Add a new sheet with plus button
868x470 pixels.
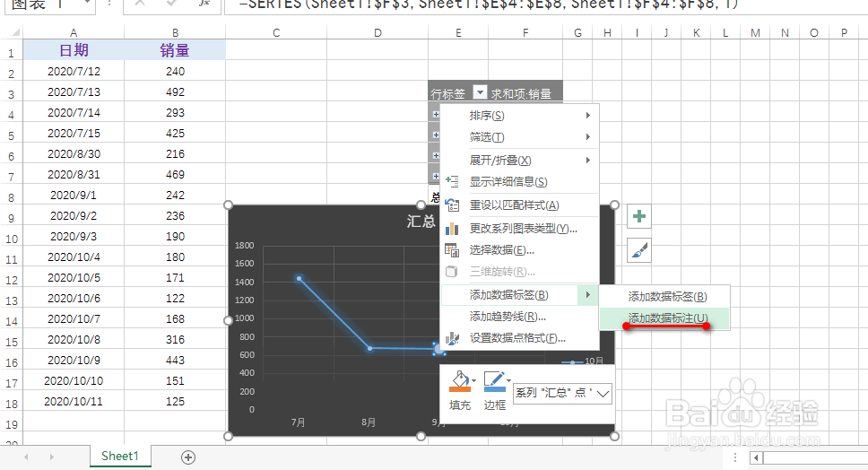[188, 457]
